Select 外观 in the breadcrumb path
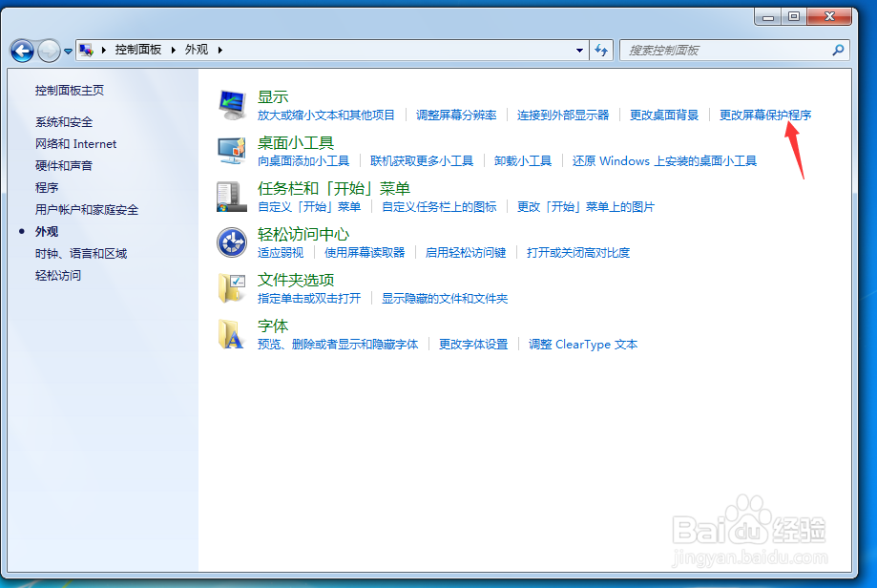This screenshot has height=588, width=877. point(198,50)
